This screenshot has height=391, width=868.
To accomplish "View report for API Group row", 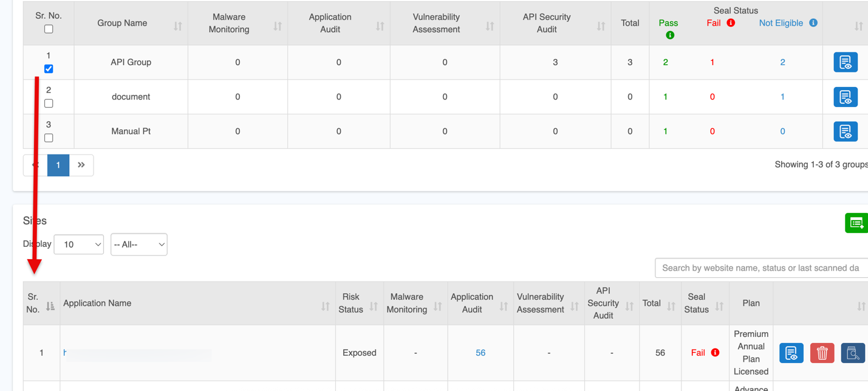I will click(x=845, y=62).
